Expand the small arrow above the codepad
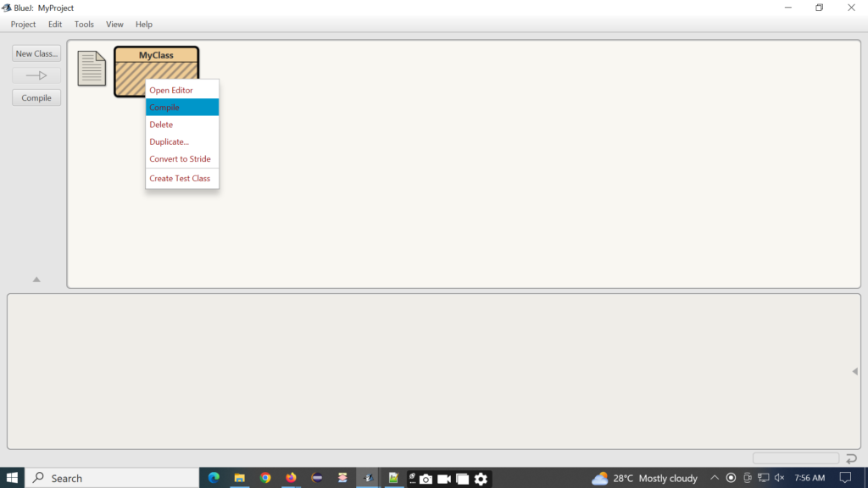This screenshot has width=868, height=488. pyautogui.click(x=36, y=278)
